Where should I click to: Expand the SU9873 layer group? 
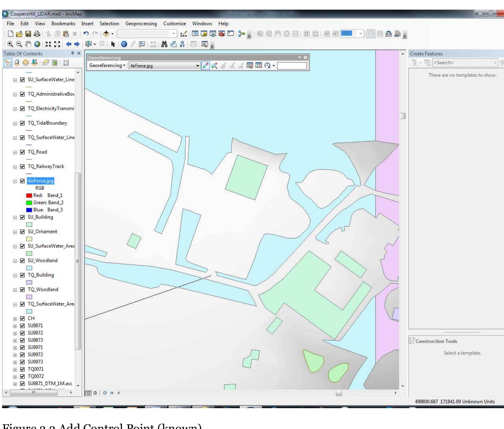point(15,340)
